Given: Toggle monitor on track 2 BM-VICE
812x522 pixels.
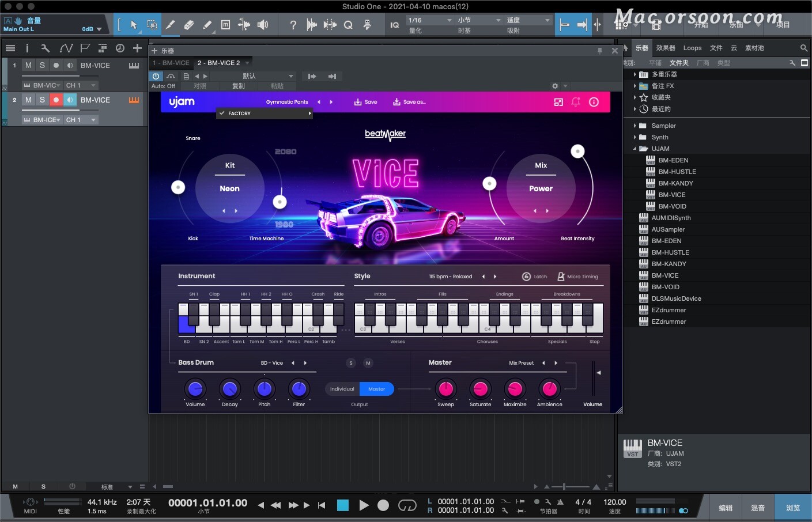Looking at the screenshot, I should (x=70, y=100).
